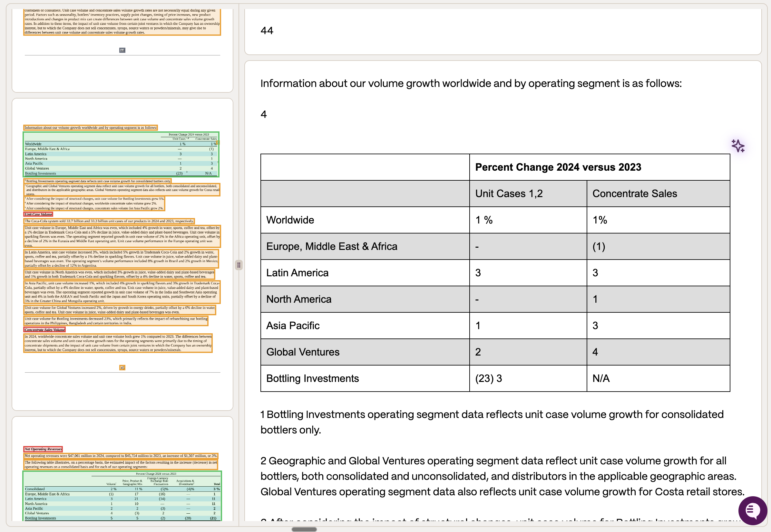Click the highlighted volume growth table region
This screenshot has height=532, width=771.
coord(121,154)
